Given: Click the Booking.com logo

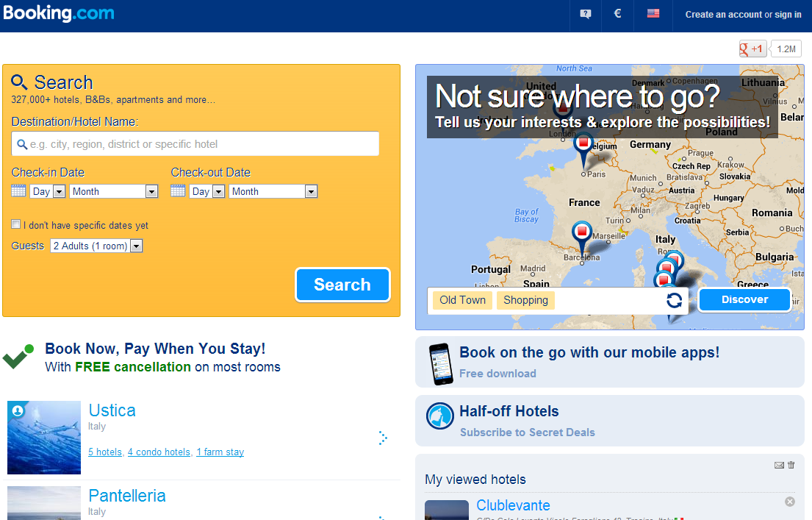Looking at the screenshot, I should (x=59, y=13).
